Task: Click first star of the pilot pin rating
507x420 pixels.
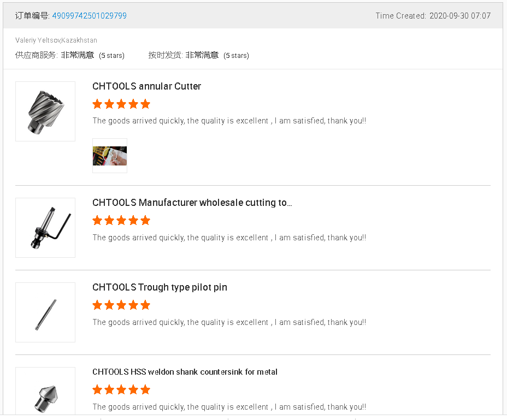Action: [x=98, y=305]
